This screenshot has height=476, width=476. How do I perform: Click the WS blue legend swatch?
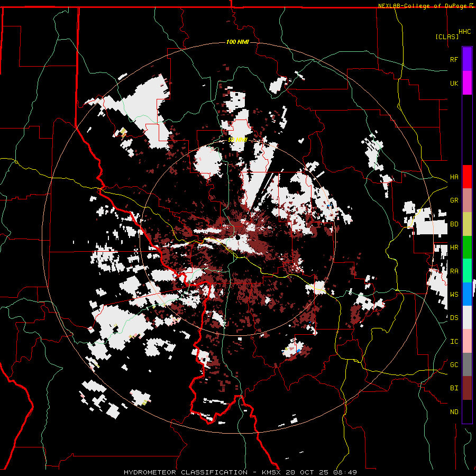[x=467, y=294]
